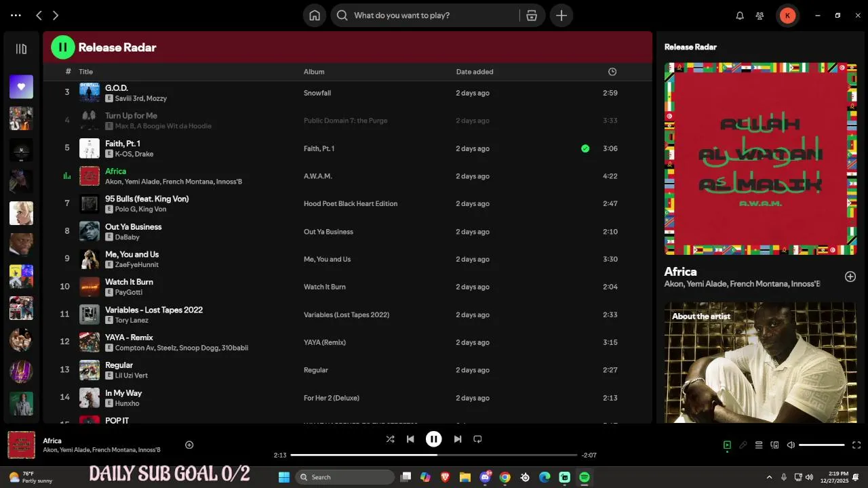Viewport: 868px width, 488px height.
Task: Expand Your Library sidebar icon
Action: point(21,49)
